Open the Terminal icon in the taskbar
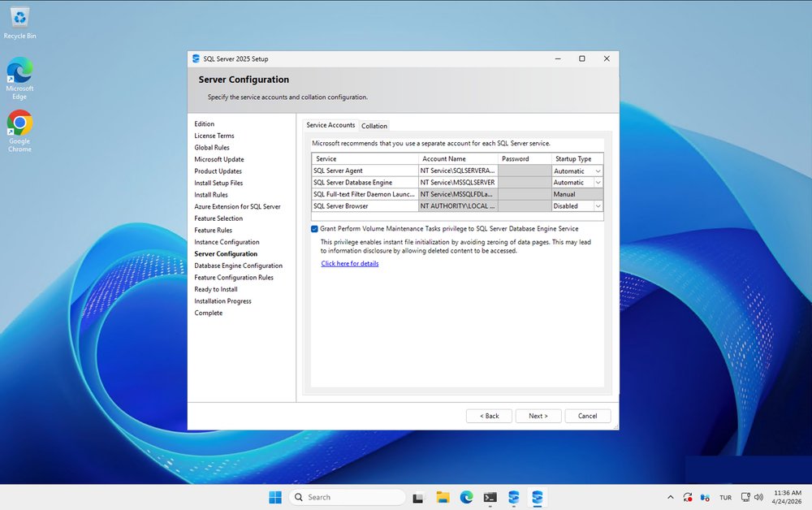This screenshot has width=812, height=510. pos(490,497)
